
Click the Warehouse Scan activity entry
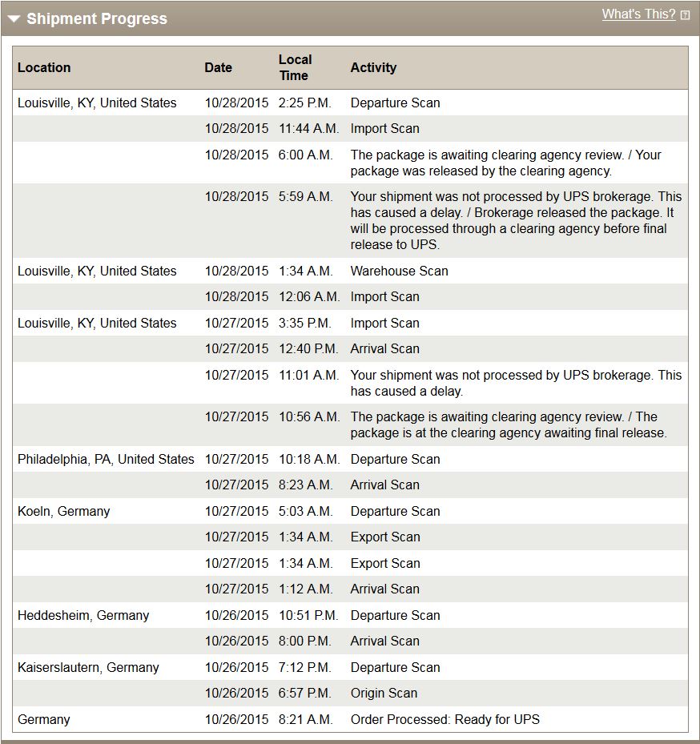coord(399,271)
